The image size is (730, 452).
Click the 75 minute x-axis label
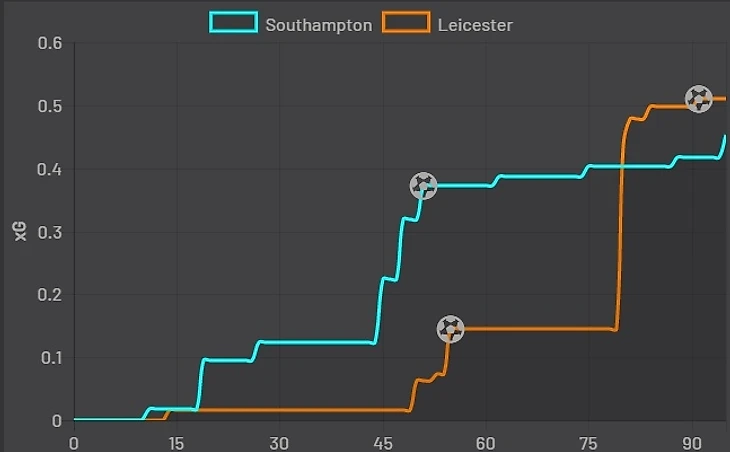pos(588,442)
